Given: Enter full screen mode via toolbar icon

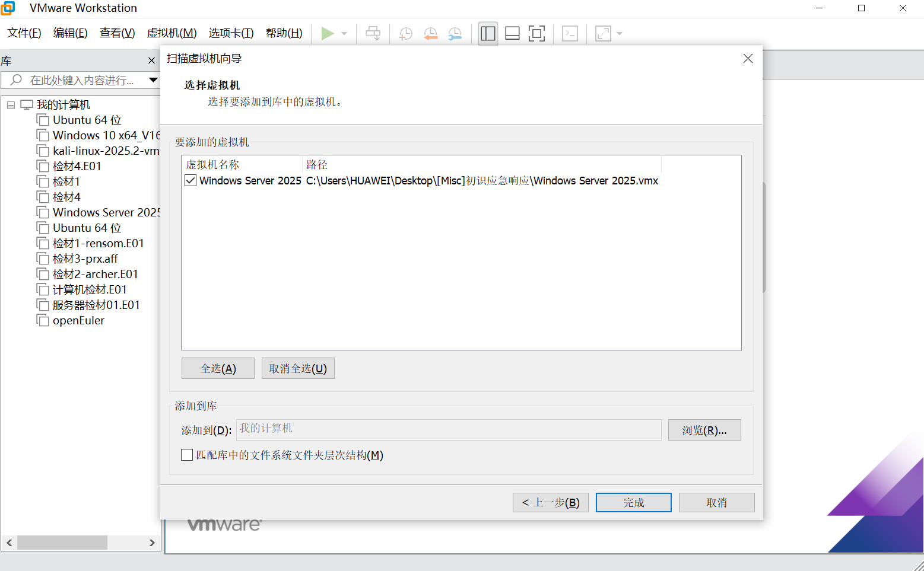Looking at the screenshot, I should pyautogui.click(x=536, y=34).
